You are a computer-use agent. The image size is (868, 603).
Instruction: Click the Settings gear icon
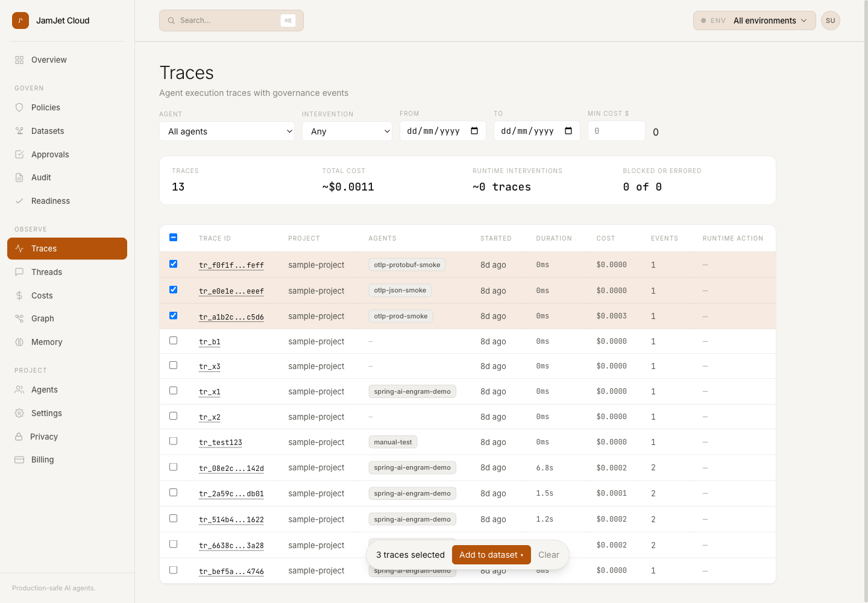click(19, 413)
